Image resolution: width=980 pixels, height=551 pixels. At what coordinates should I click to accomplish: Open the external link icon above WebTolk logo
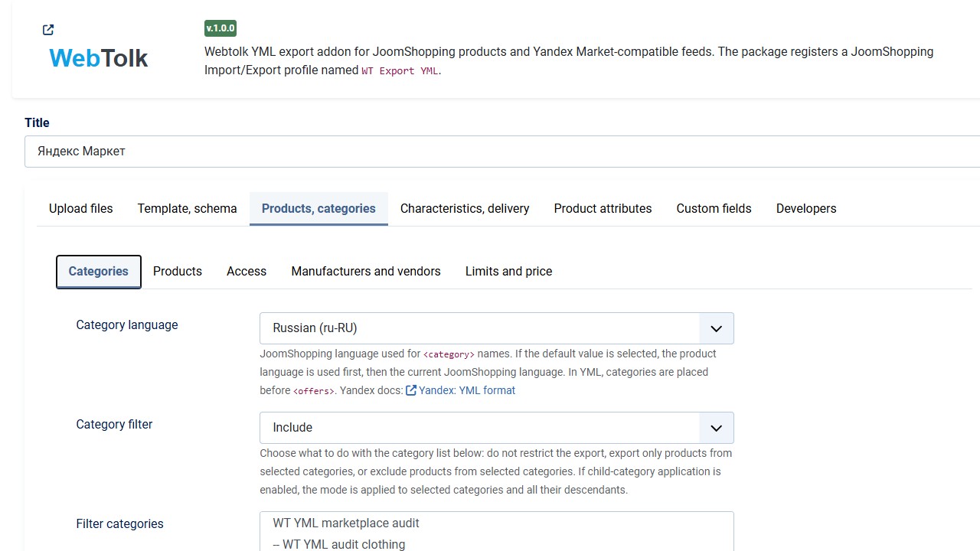[x=48, y=30]
